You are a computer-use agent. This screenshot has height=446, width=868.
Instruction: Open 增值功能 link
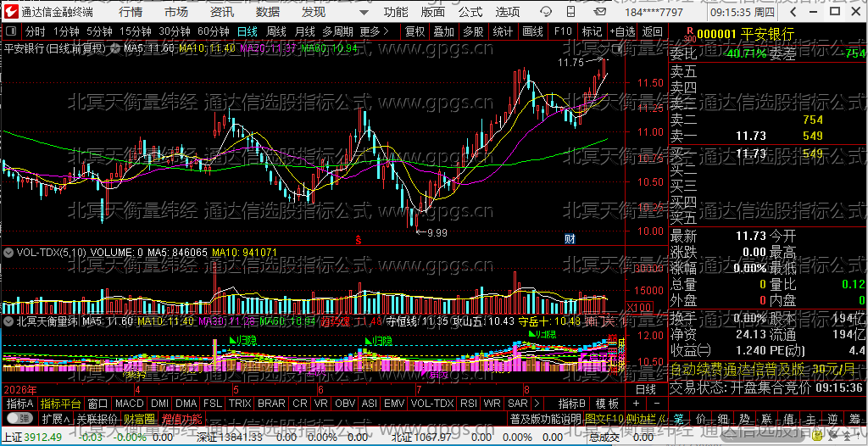pyautogui.click(x=181, y=418)
